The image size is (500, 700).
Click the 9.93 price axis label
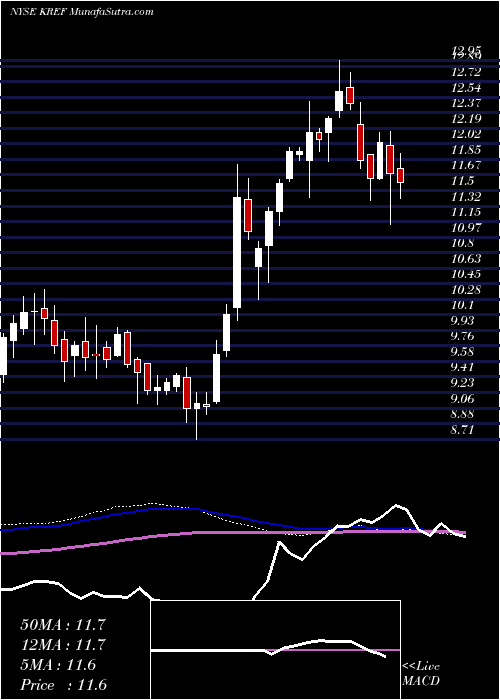(x=463, y=321)
